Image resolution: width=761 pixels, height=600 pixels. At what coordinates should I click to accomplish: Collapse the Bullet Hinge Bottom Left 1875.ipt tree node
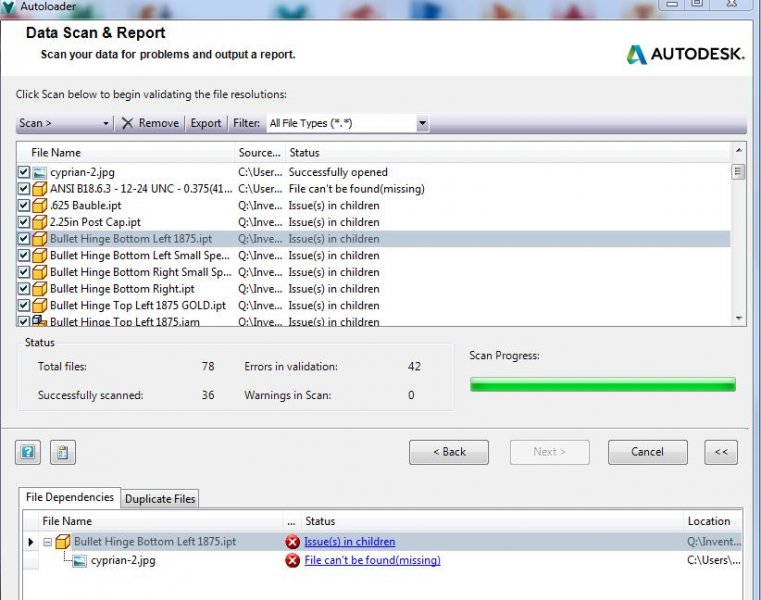click(x=47, y=542)
